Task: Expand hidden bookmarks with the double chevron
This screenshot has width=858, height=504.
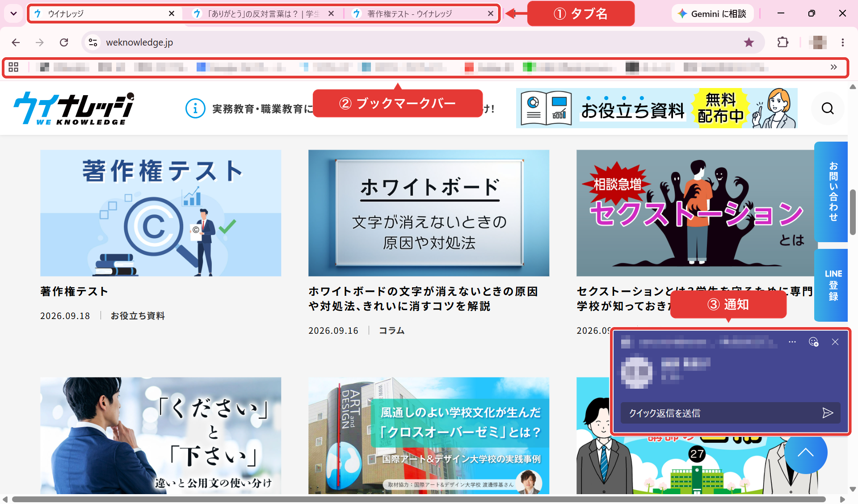Action: click(x=833, y=67)
